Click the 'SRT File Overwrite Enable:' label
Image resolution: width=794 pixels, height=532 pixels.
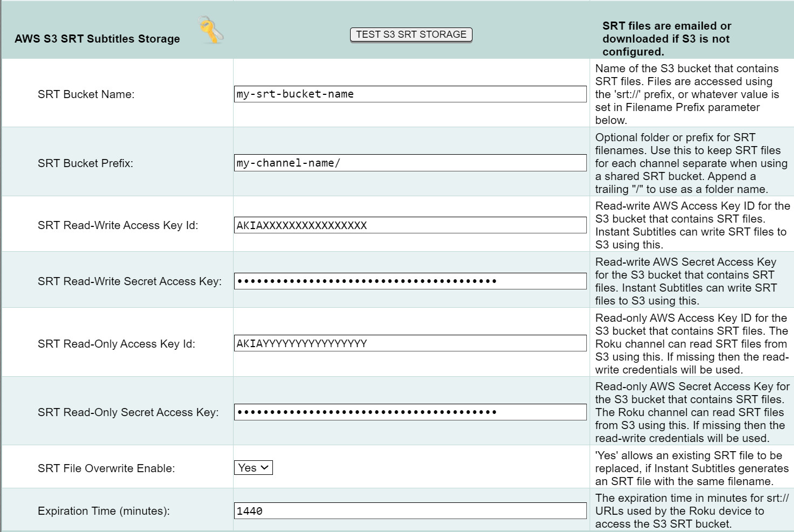[106, 468]
